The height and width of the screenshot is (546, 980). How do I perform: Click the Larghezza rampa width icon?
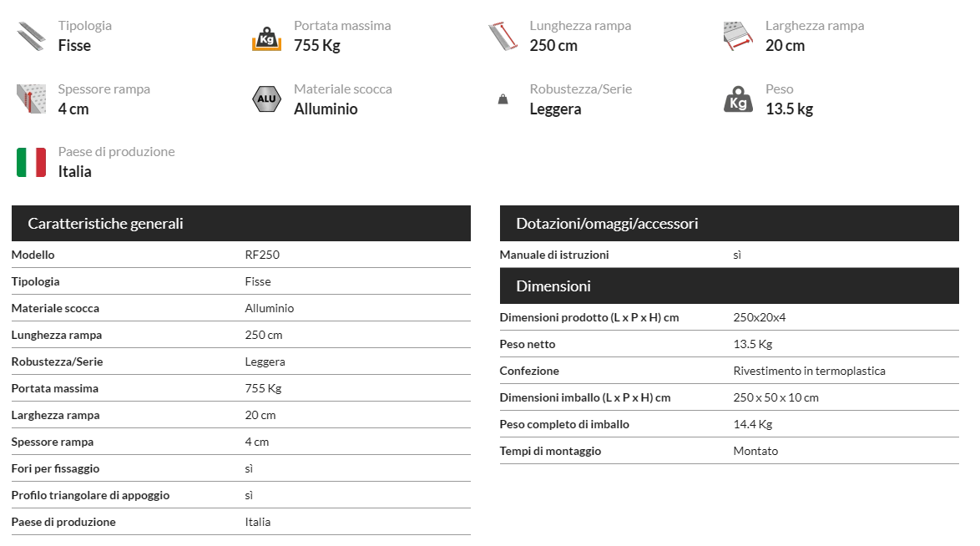[x=738, y=36]
